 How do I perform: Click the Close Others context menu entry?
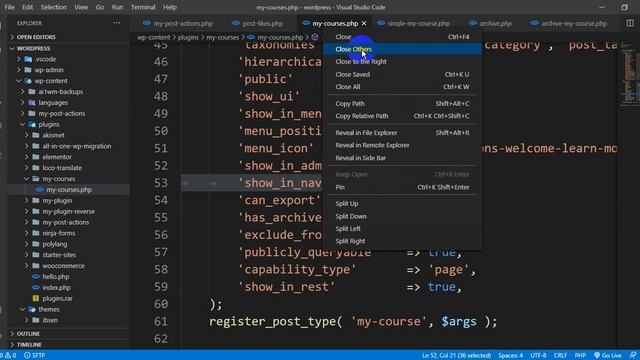pyautogui.click(x=402, y=49)
